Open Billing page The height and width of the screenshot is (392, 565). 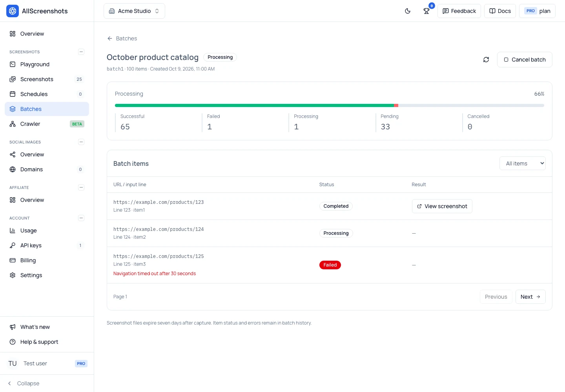pyautogui.click(x=47, y=260)
